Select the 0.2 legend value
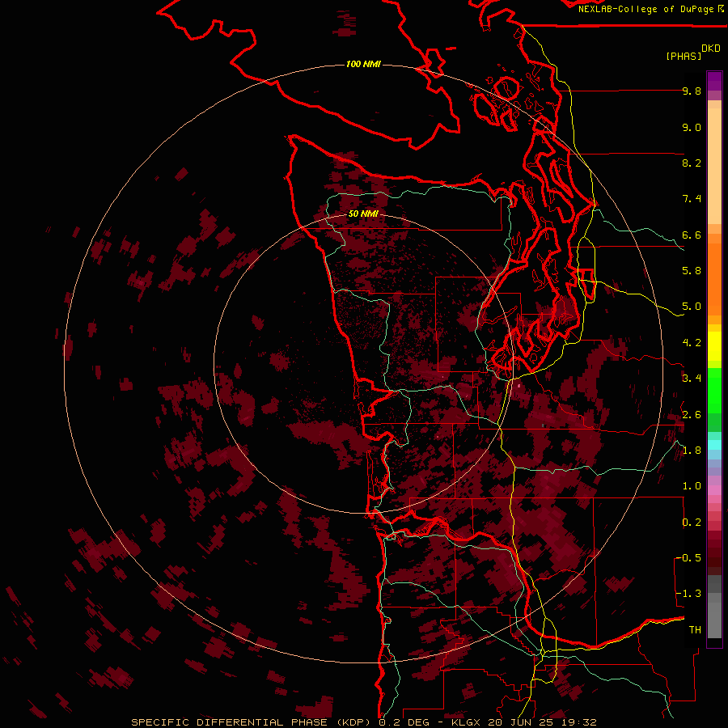This screenshot has width=728, height=728. (692, 523)
